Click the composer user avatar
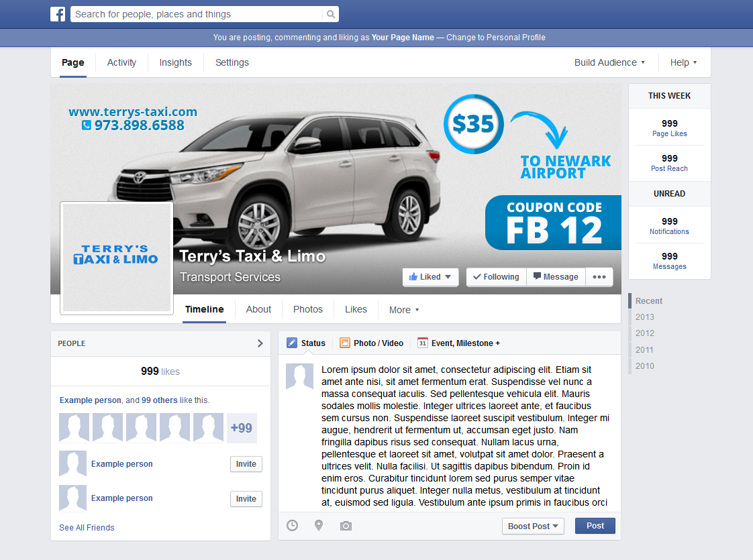 300,376
